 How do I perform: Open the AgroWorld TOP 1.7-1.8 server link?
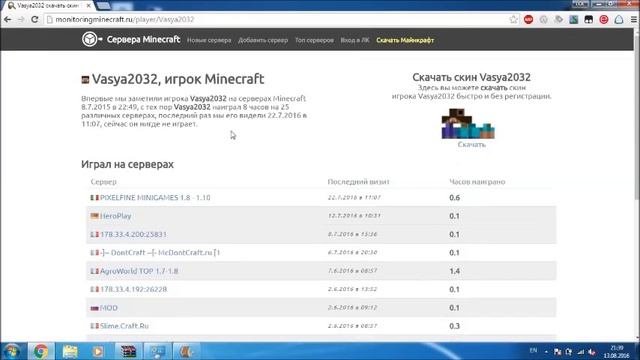[x=139, y=271]
